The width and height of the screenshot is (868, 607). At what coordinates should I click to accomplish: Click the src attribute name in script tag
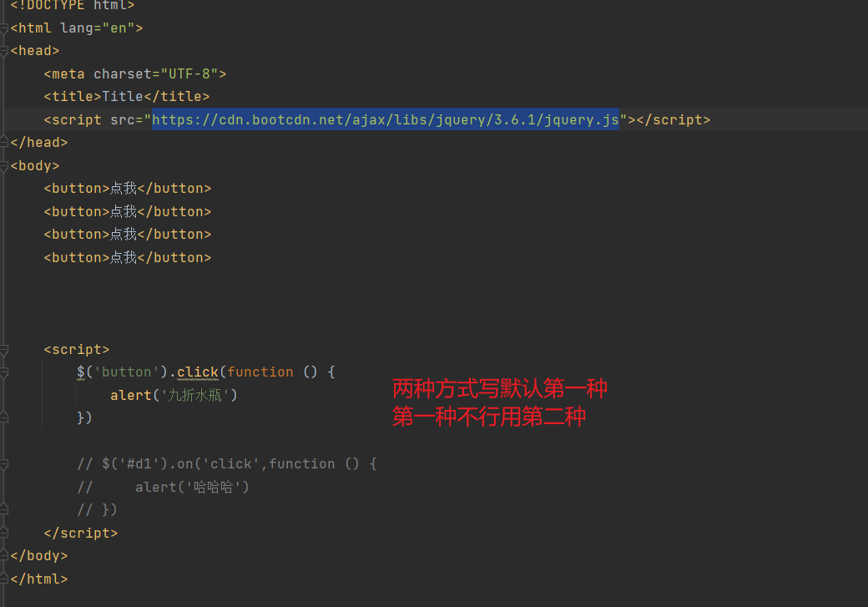tap(123, 120)
